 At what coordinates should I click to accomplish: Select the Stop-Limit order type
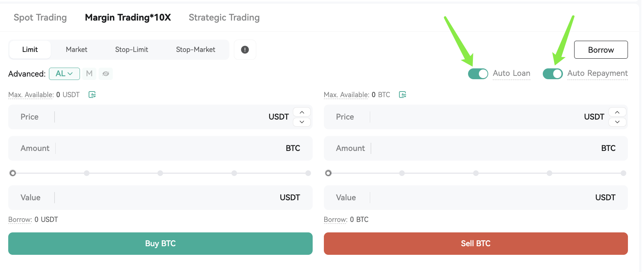(131, 50)
